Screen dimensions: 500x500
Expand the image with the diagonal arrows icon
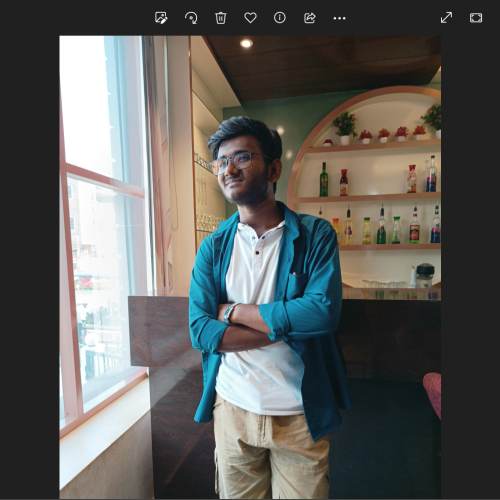(x=446, y=18)
